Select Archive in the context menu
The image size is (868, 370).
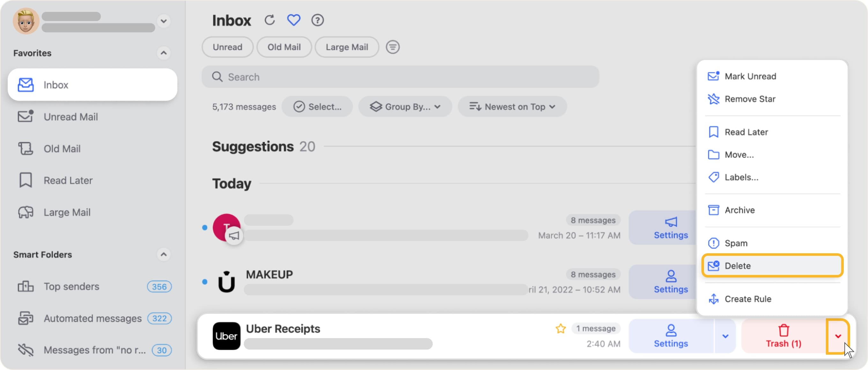[740, 210]
